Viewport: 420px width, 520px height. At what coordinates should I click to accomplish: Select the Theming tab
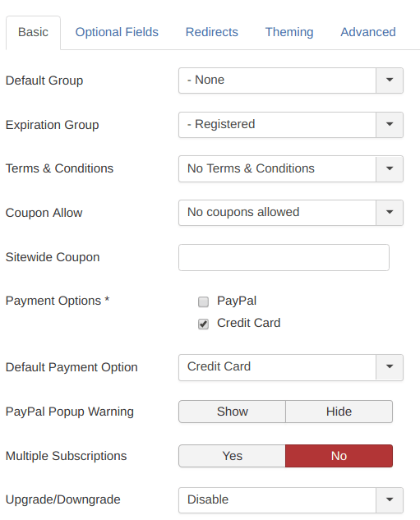click(x=289, y=32)
